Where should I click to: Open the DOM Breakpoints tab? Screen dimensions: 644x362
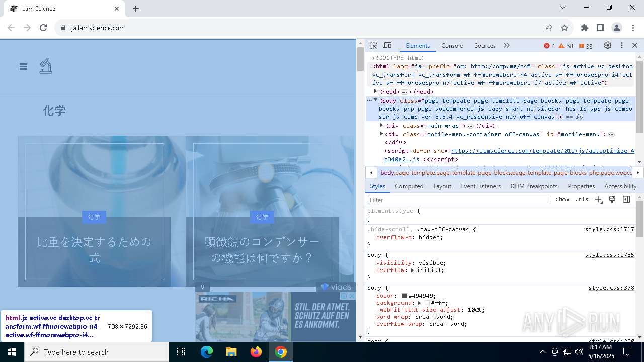tap(534, 186)
